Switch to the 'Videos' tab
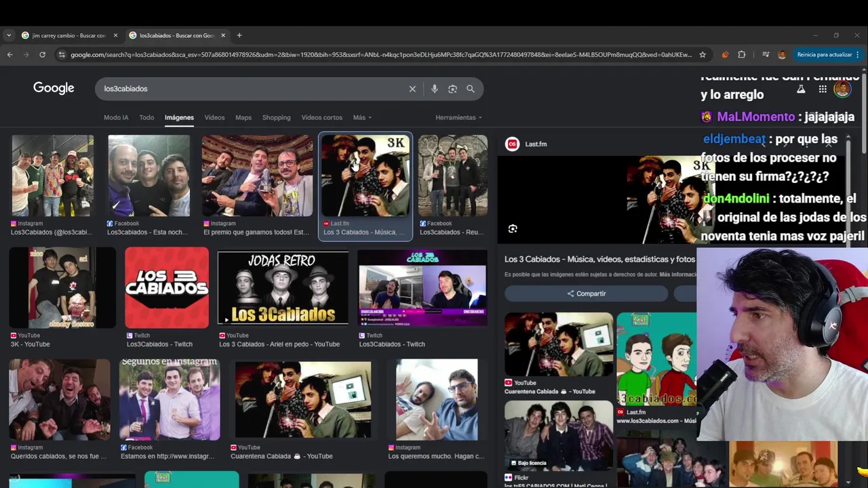 pyautogui.click(x=214, y=117)
